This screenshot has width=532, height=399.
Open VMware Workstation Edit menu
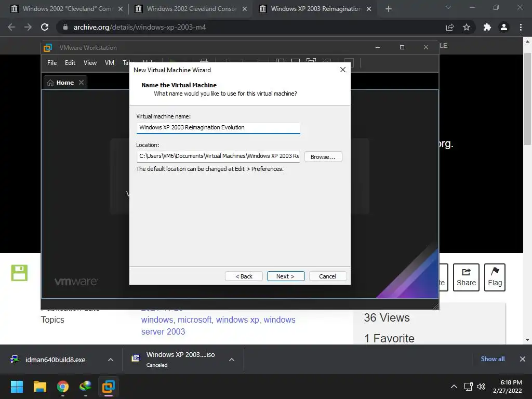[70, 63]
